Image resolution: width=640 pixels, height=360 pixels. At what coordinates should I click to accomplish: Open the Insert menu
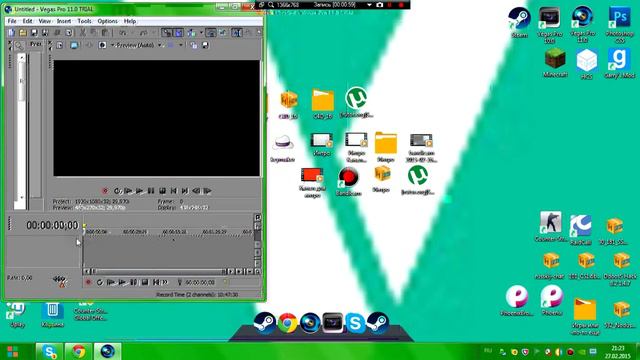[64, 21]
